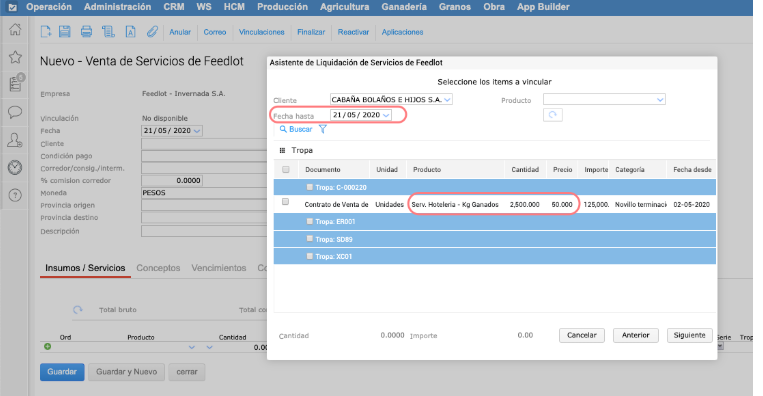Create a new document with toolbar icon
The height and width of the screenshot is (396, 763).
(x=46, y=32)
